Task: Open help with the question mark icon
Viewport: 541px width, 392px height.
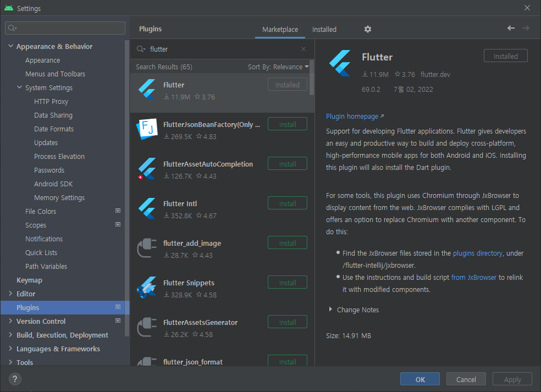Action: pyautogui.click(x=15, y=379)
